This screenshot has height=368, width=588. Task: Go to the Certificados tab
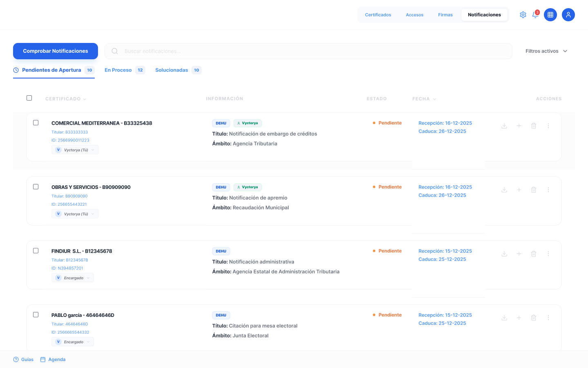pyautogui.click(x=378, y=15)
